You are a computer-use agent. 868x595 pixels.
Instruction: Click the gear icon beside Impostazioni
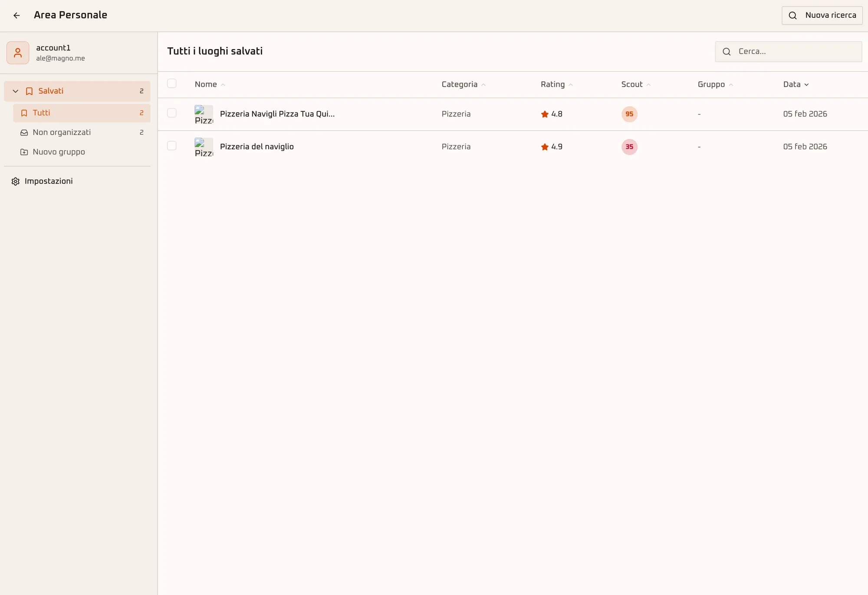point(16,181)
